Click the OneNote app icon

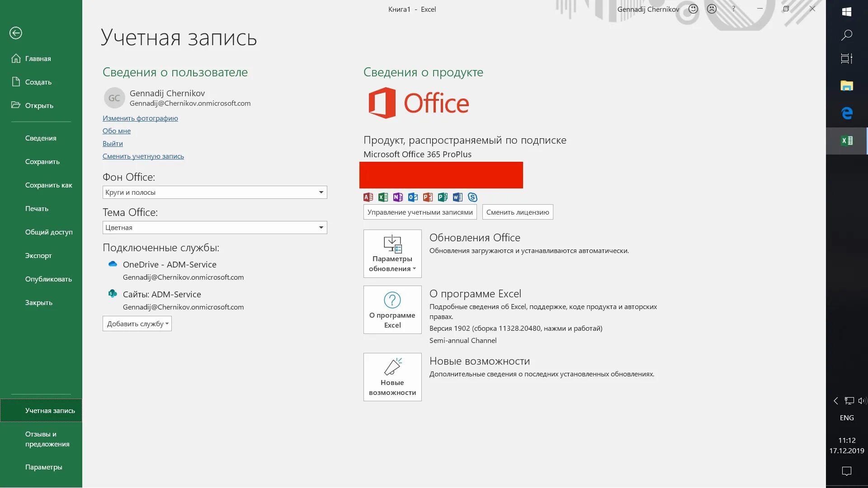tap(398, 197)
